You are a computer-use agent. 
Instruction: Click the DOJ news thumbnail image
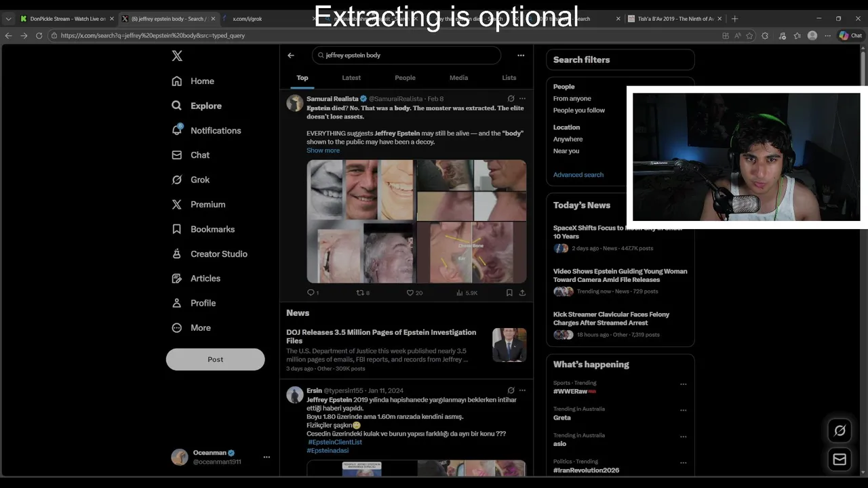point(509,345)
